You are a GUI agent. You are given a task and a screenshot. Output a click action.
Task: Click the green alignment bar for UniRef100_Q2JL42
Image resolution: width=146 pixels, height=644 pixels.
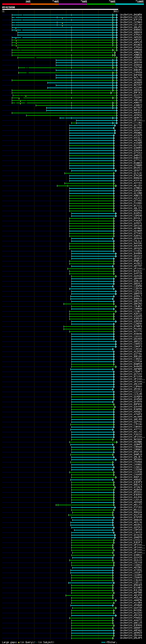90,173
